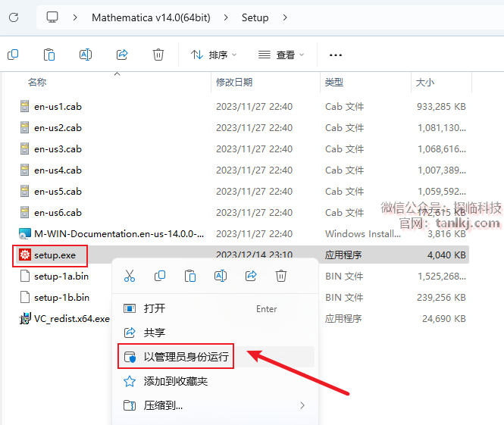Open the 排序 sort dropdown

click(x=214, y=55)
